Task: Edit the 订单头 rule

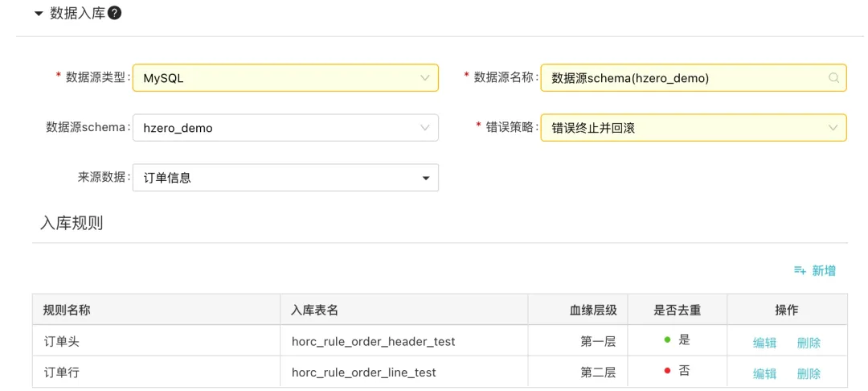Action: 764,343
